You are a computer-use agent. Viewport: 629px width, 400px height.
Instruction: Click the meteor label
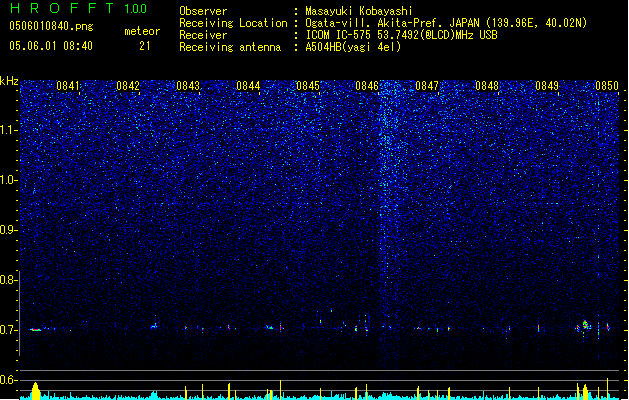pyautogui.click(x=142, y=31)
